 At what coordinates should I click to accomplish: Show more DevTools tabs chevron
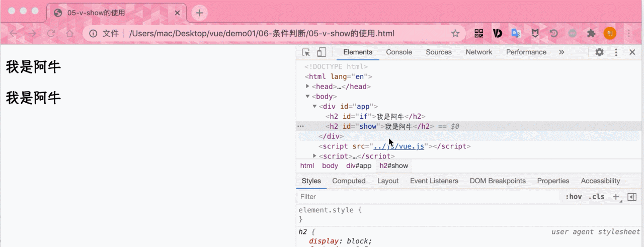[561, 52]
